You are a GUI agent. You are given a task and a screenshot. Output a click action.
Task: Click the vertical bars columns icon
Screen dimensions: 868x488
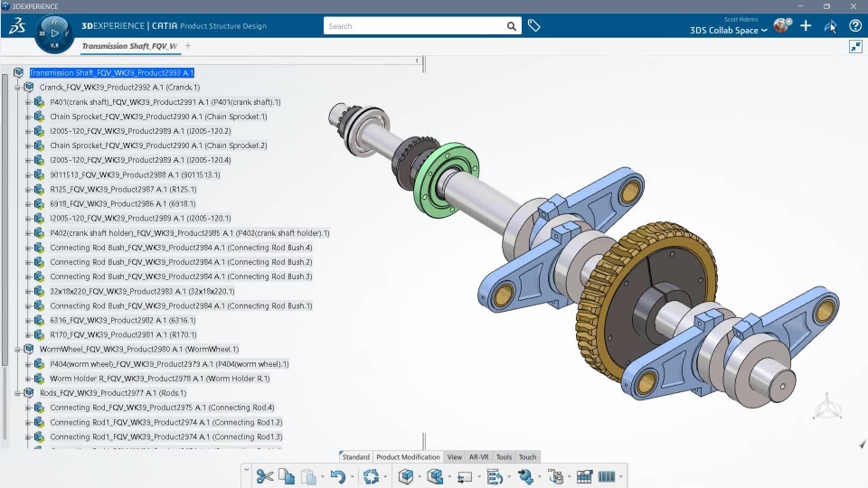coord(606,476)
